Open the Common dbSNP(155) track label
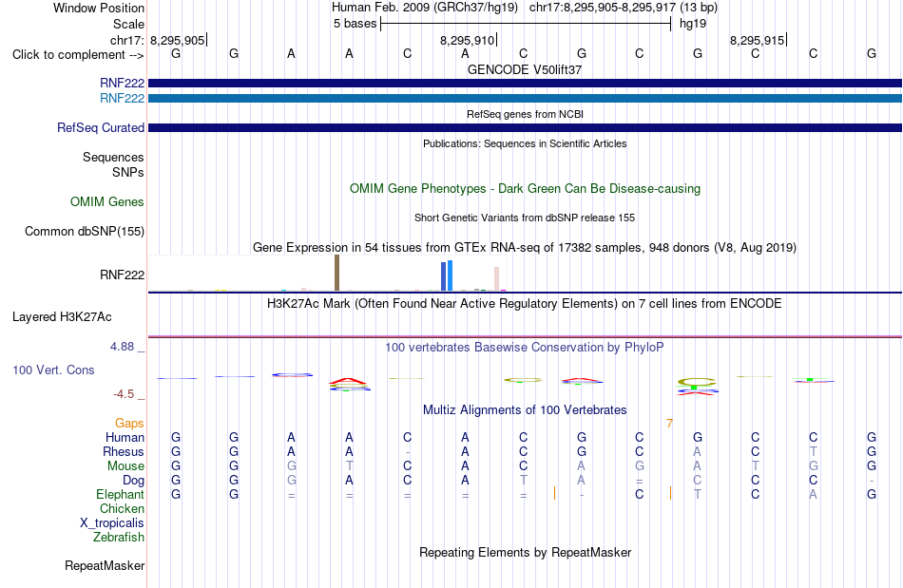 (85, 231)
